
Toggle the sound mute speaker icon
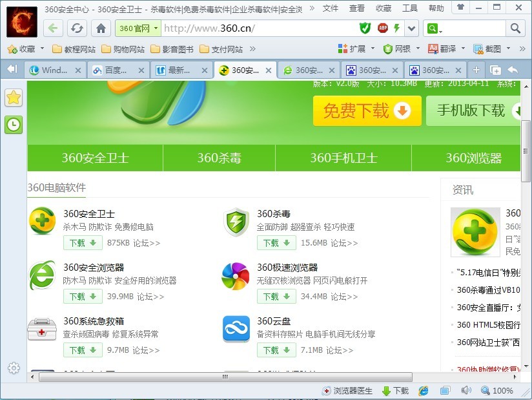point(466,390)
